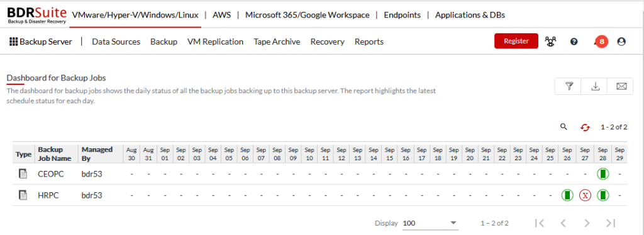Switch to Microsoft 365/Google Workspace tab
644x235 pixels.
(307, 15)
